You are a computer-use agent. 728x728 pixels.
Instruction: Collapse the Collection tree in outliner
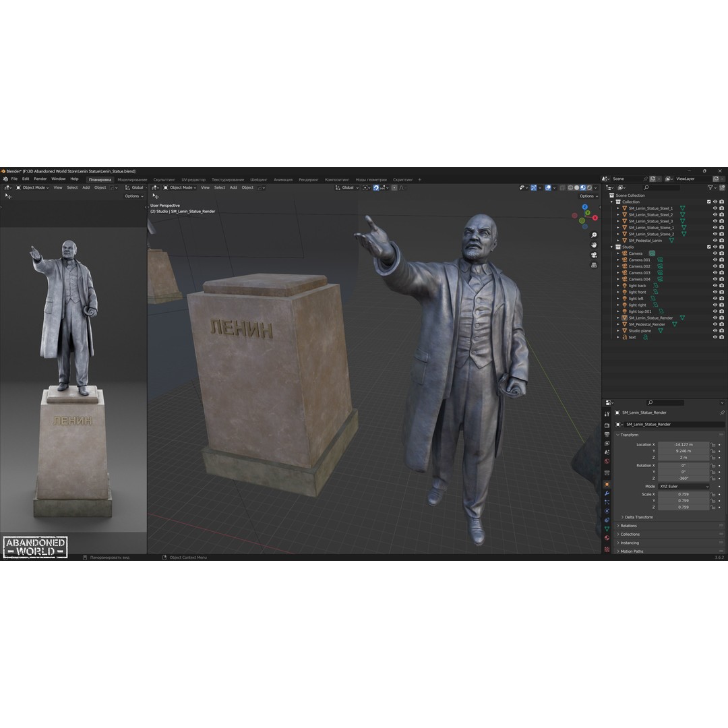coord(612,202)
